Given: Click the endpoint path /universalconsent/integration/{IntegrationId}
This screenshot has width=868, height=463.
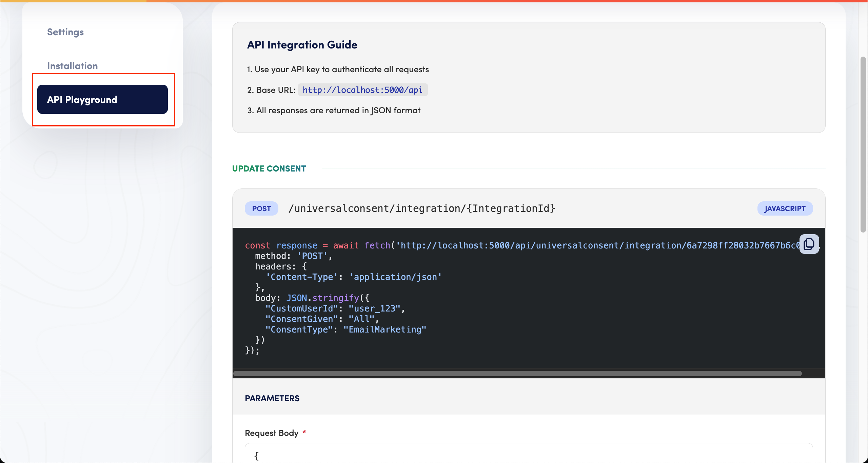Looking at the screenshot, I should point(421,208).
